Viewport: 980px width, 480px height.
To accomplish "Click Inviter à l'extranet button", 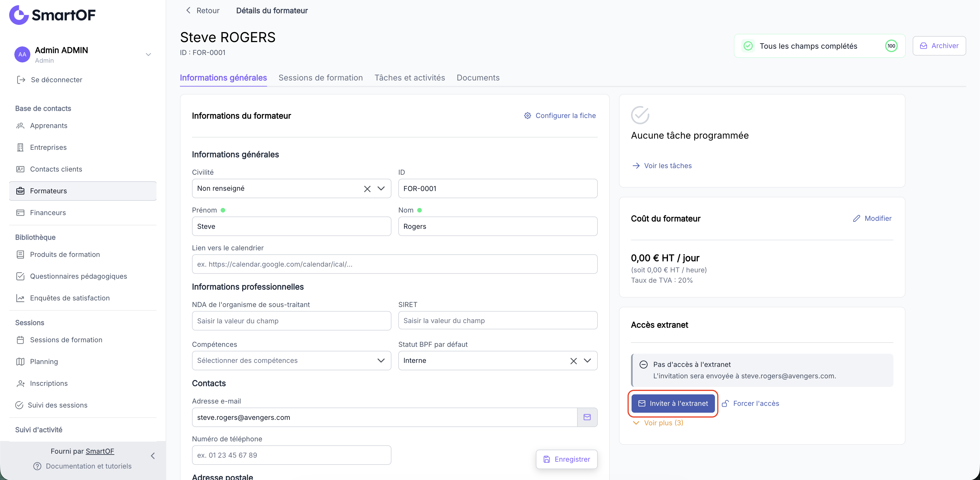I will [673, 403].
